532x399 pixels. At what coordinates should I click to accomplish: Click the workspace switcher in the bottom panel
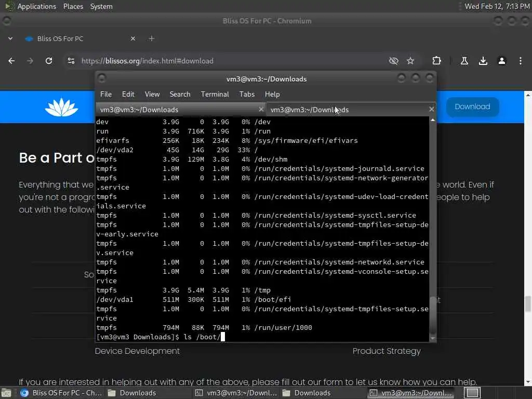point(472,393)
